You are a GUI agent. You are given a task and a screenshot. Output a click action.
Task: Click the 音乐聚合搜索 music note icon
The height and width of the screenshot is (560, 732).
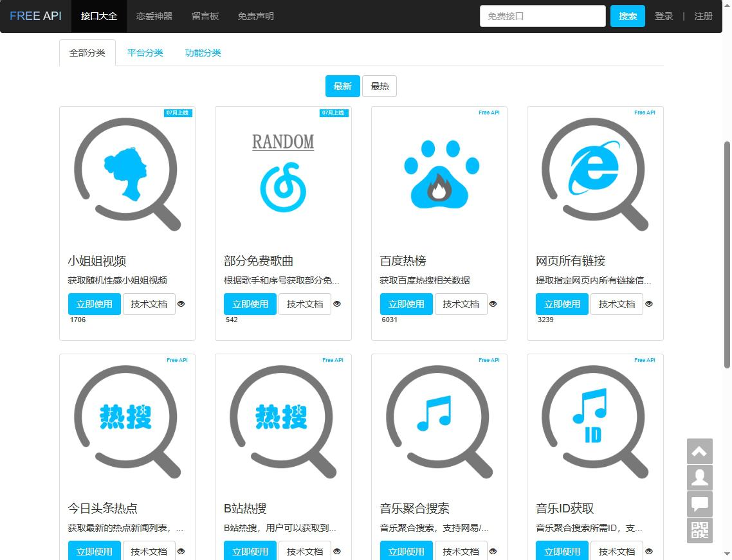coord(439,421)
